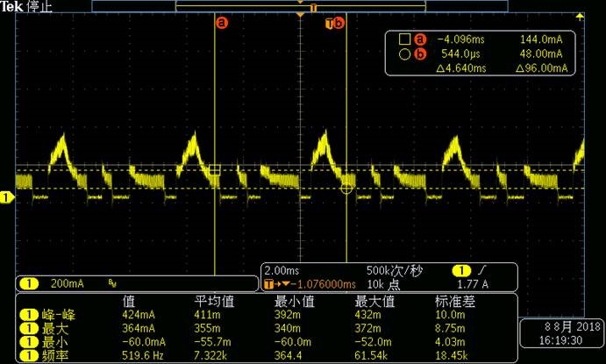Click cursor a marker label

tap(222, 23)
